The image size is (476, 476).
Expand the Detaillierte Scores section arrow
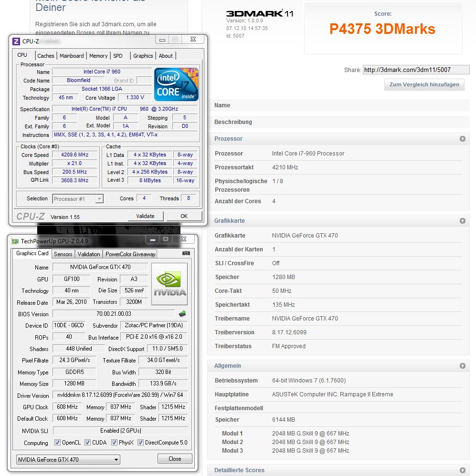pos(462,470)
